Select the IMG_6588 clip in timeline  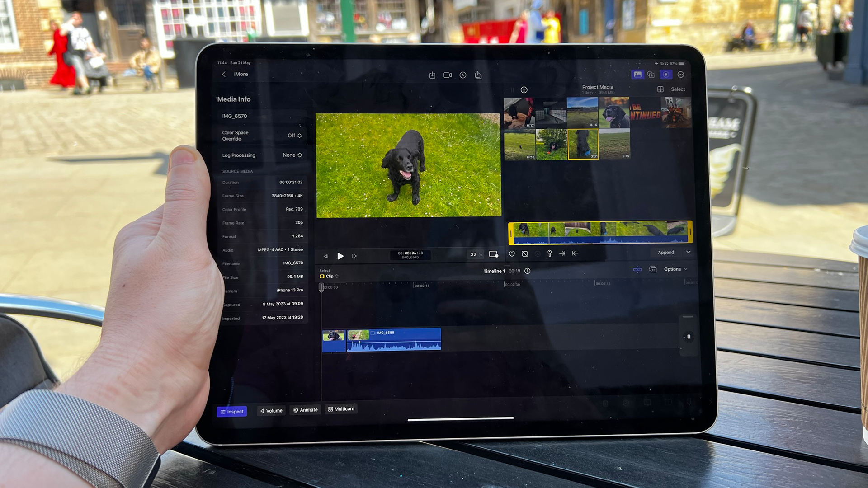[394, 338]
